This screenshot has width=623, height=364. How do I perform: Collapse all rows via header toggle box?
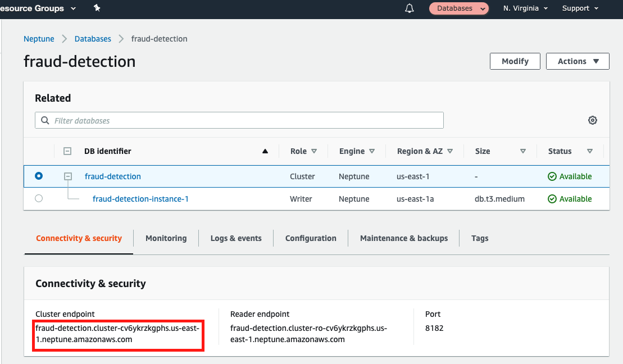pyautogui.click(x=67, y=151)
